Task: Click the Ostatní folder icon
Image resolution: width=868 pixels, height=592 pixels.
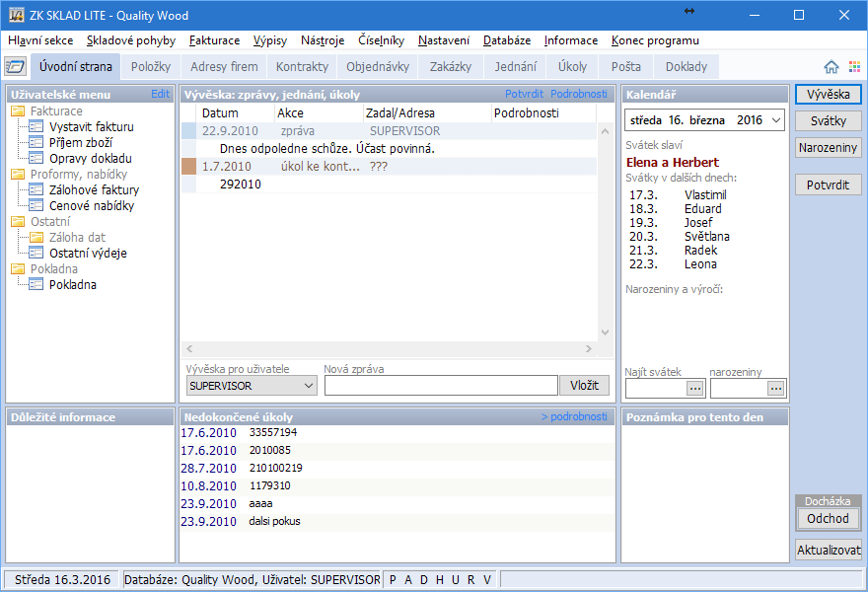Action: (x=18, y=221)
